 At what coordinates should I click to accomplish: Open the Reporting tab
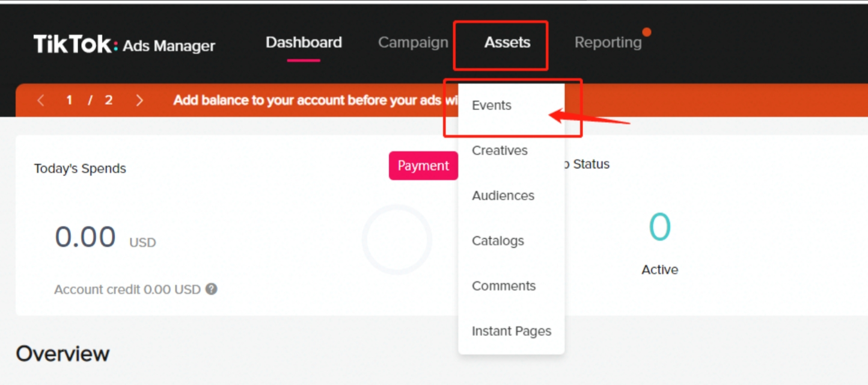608,43
